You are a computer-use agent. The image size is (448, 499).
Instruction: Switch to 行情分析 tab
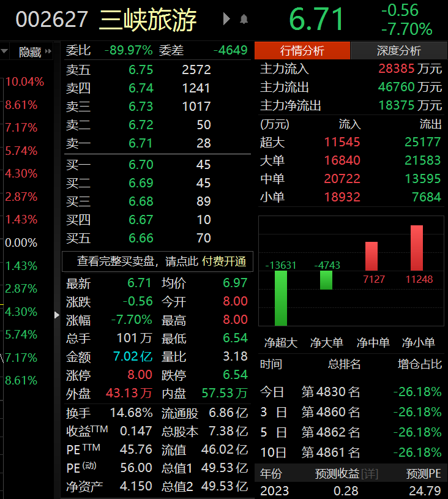(x=302, y=50)
